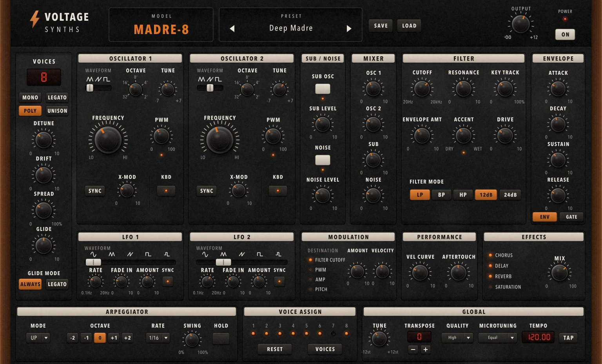The image size is (602, 364).
Task: Click LFO 2 waveform selector slider
Action: pyautogui.click(x=242, y=262)
